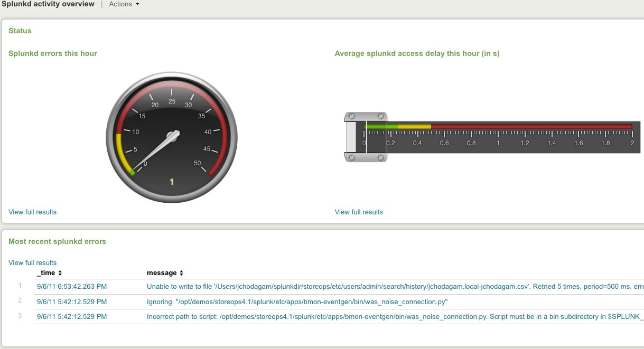Open View full results under the radial errors gauge
Viewport: 644px width, 349px height.
point(32,212)
